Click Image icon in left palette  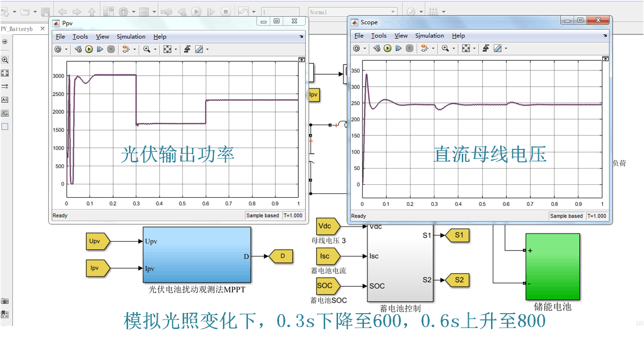pyautogui.click(x=5, y=113)
